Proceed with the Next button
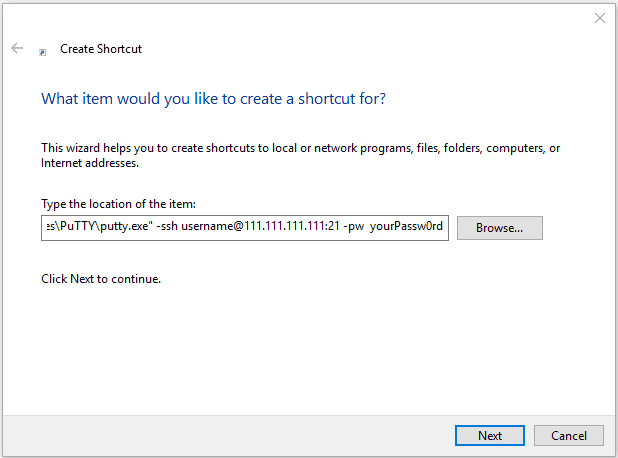This screenshot has height=458, width=618. pyautogui.click(x=490, y=436)
